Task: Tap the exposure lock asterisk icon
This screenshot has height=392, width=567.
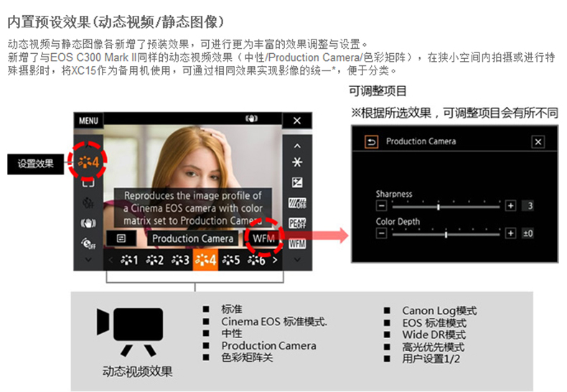Action: tap(297, 162)
